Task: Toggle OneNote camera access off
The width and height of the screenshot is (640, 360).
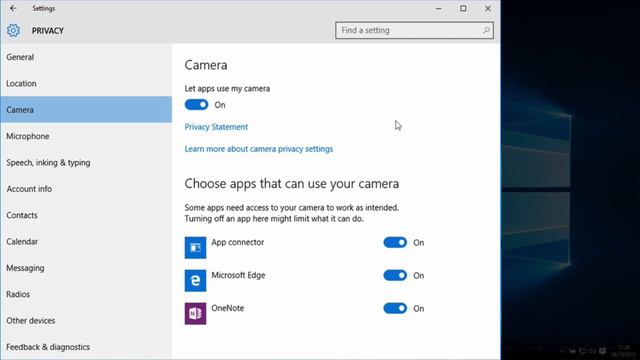Action: tap(395, 308)
